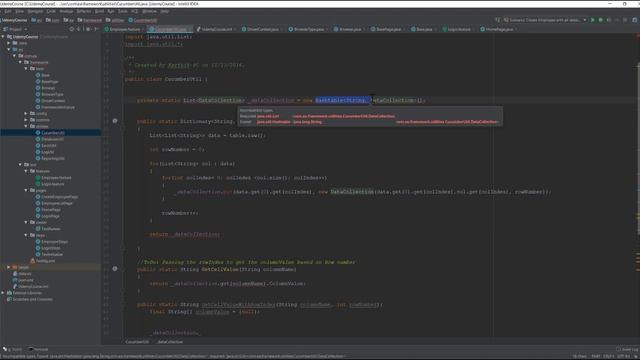Switch to the BrowserType.java editor tab
This screenshot has width=640, height=360.
pyautogui.click(x=309, y=29)
